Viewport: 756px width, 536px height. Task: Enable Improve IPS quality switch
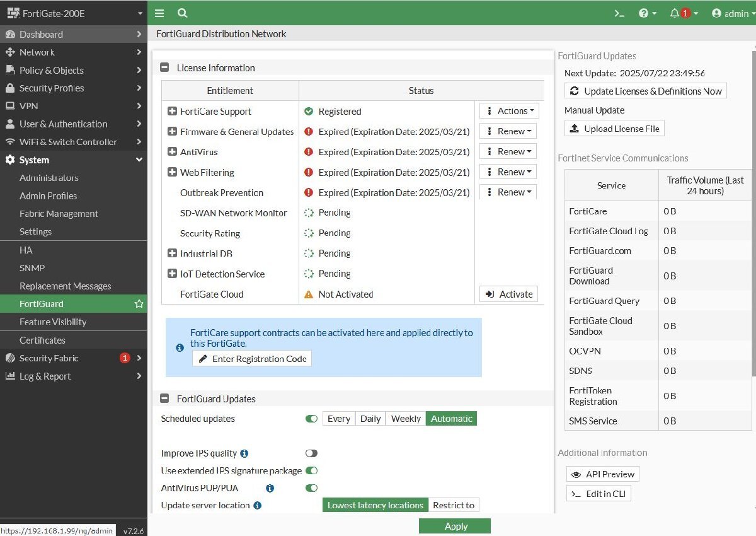[x=311, y=453]
